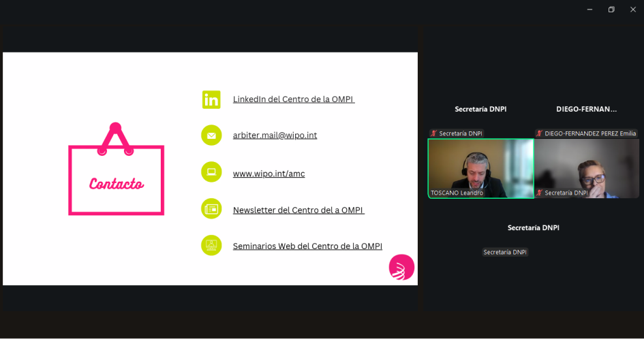Viewport: 644px width, 339px height.
Task: Click the envelope email icon
Action: click(211, 135)
